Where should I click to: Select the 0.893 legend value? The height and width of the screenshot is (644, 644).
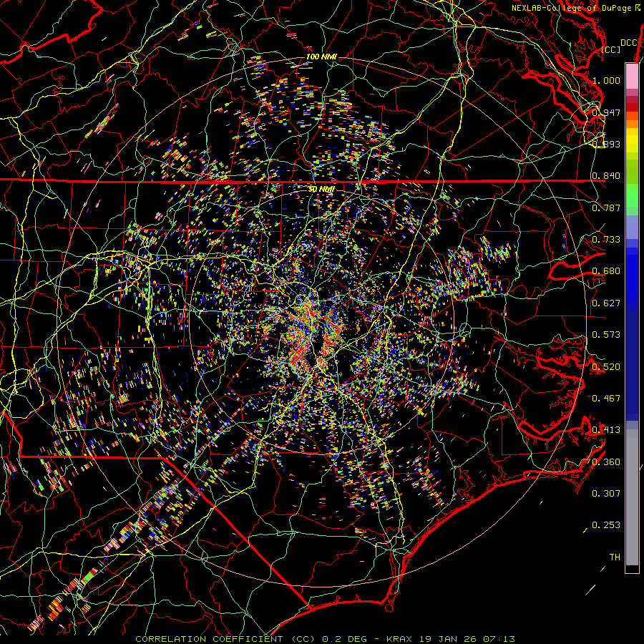[x=606, y=144]
